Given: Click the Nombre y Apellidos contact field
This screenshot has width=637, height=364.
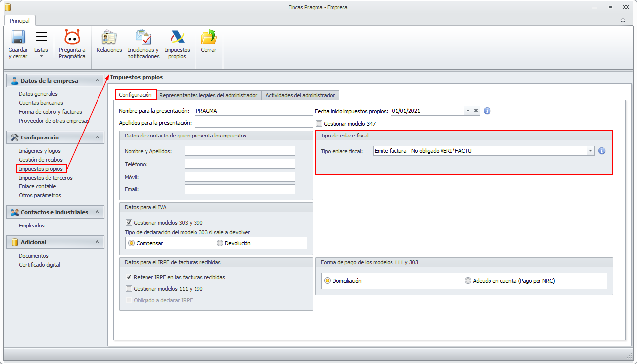Looking at the screenshot, I should tap(240, 151).
